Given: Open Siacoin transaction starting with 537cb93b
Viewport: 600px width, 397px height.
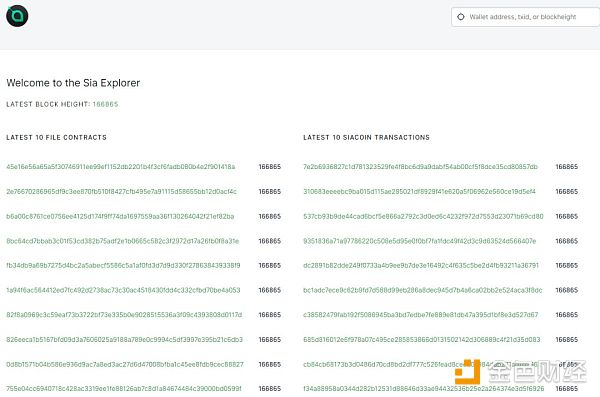Looking at the screenshot, I should pos(423,216).
